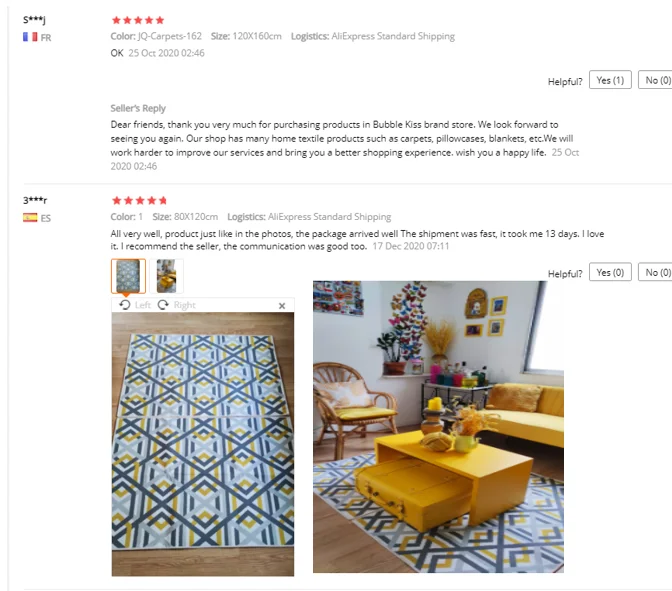Vote No (0) on 3***r's review
Screen dimensions: 672x591
pos(657,272)
